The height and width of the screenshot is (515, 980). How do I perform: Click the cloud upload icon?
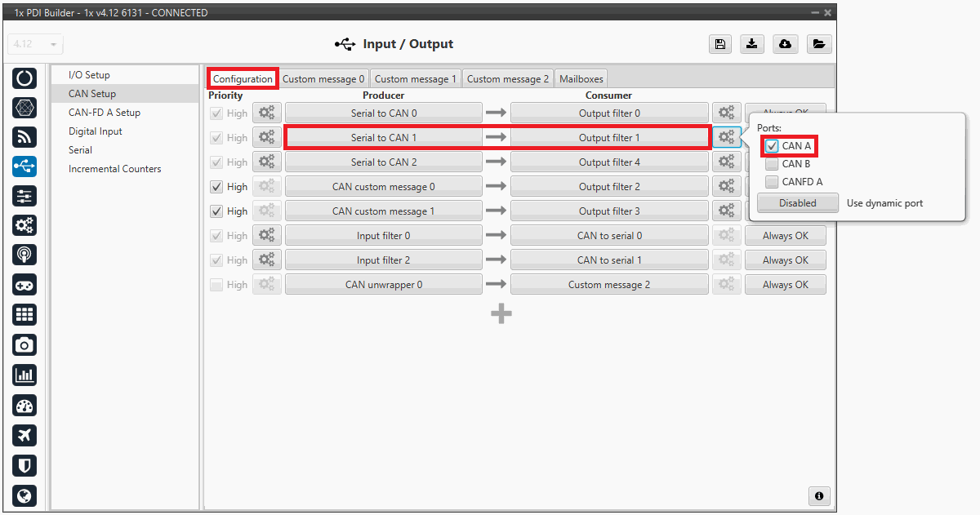786,44
